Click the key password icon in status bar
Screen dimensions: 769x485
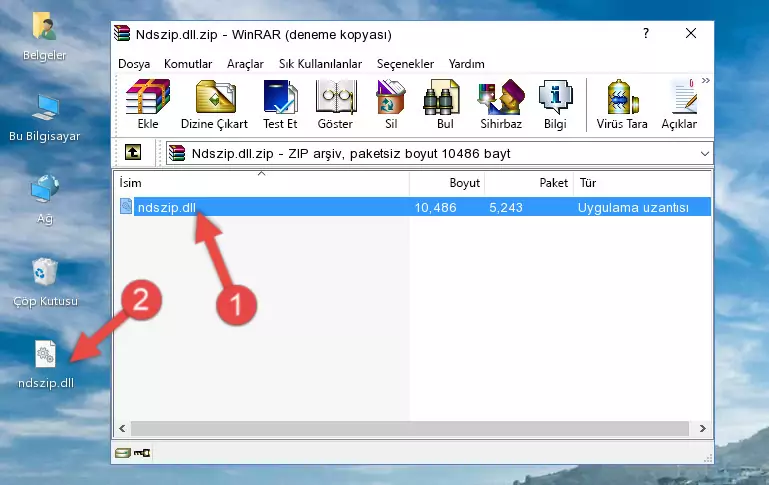(142, 452)
